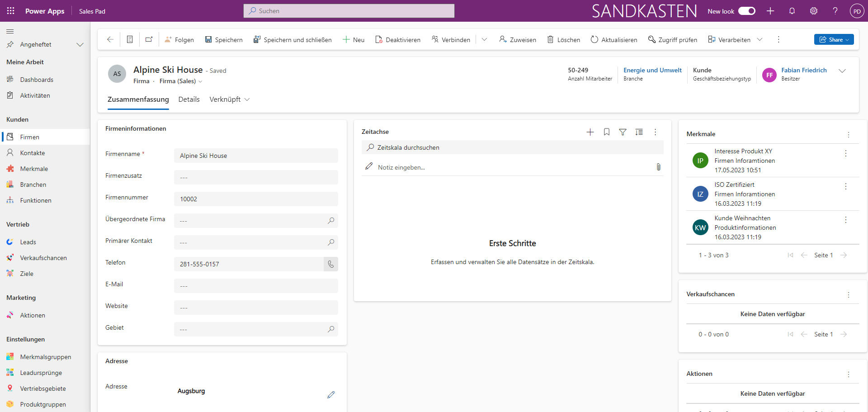This screenshot has width=868, height=412.
Task: Add a timeline record with plus icon
Action: (x=590, y=132)
